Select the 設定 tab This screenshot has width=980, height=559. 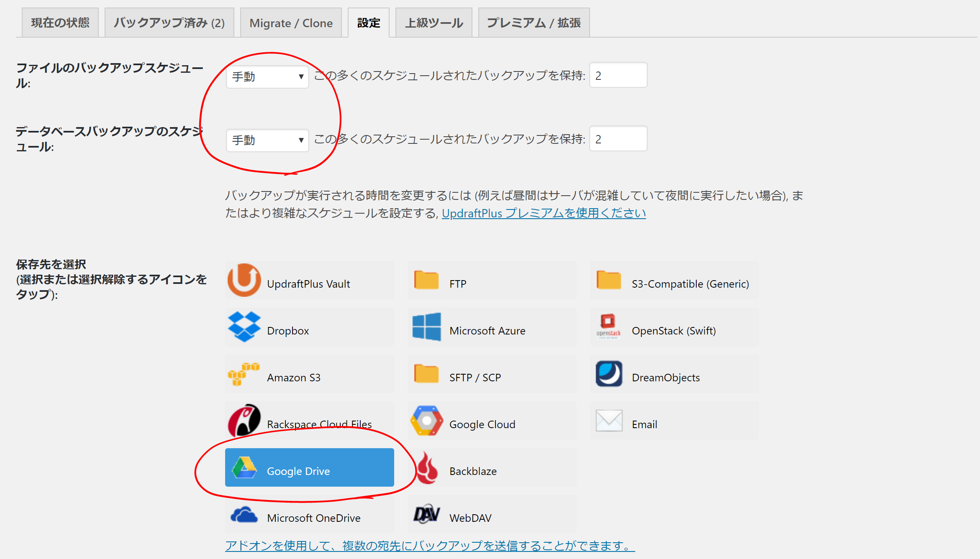point(369,23)
